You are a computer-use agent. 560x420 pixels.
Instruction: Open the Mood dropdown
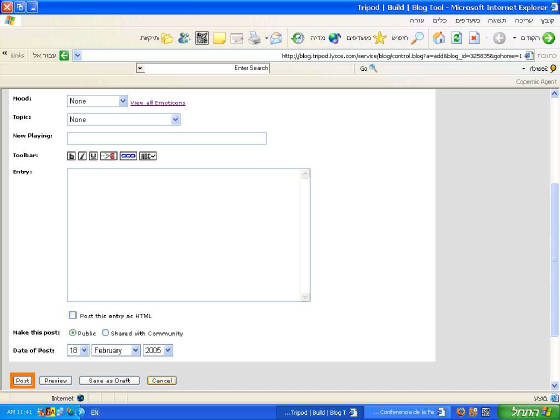[97, 101]
